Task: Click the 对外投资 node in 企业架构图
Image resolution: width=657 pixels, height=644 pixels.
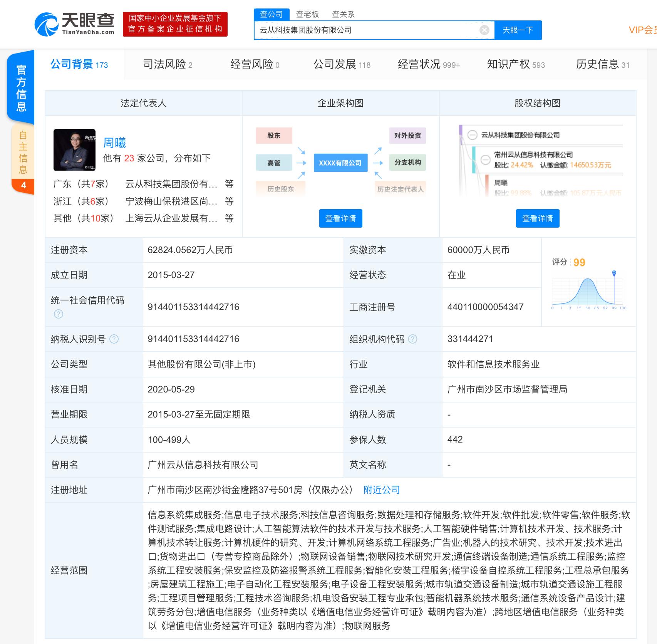Action: point(407,136)
